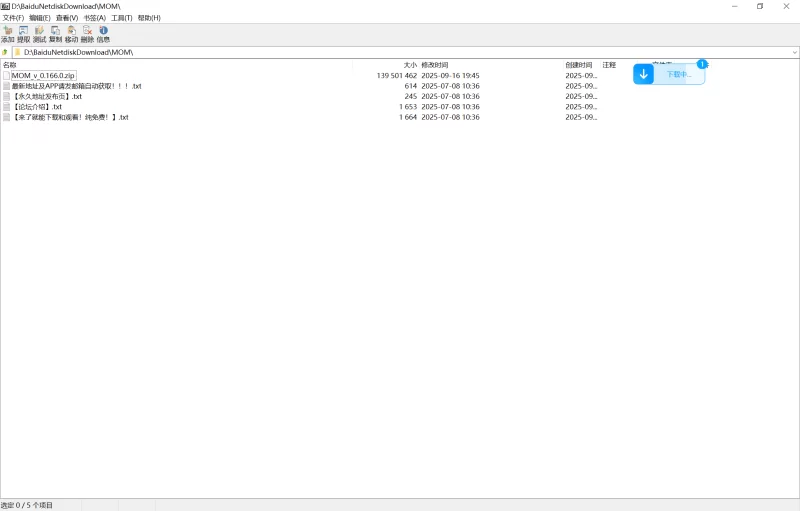Select the file 【论坛介绍】.txt
The width and height of the screenshot is (800, 511).
click(37, 107)
